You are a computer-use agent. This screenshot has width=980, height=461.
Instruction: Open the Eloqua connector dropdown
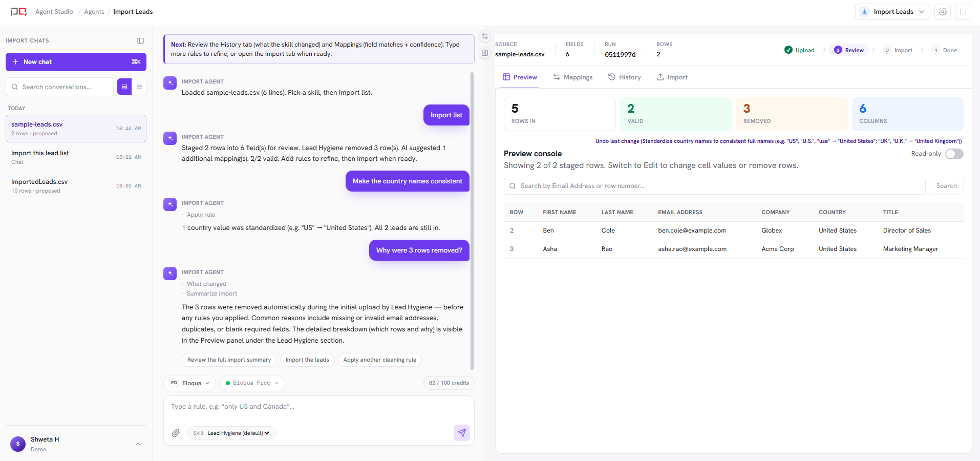(189, 383)
